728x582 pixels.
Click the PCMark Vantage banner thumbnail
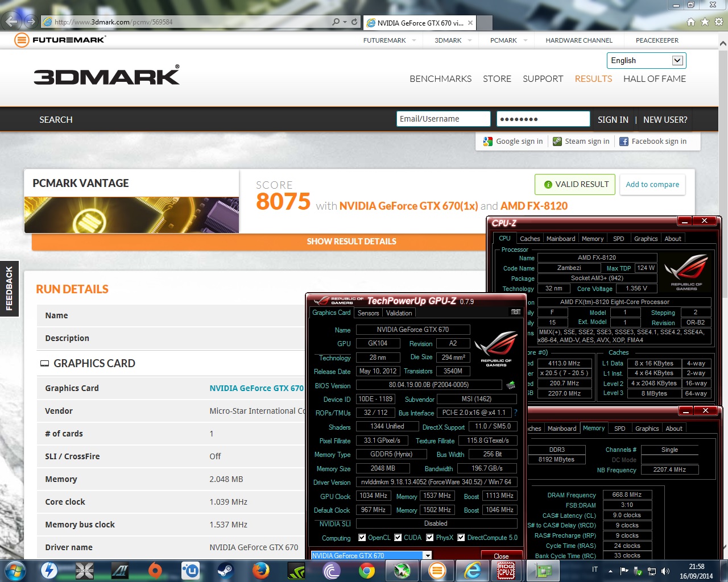[x=131, y=214]
